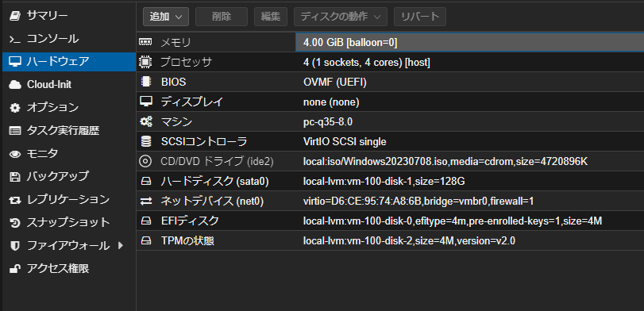Select the pc-q35-8.0 machine value
This screenshot has height=311, width=644.
tap(328, 122)
